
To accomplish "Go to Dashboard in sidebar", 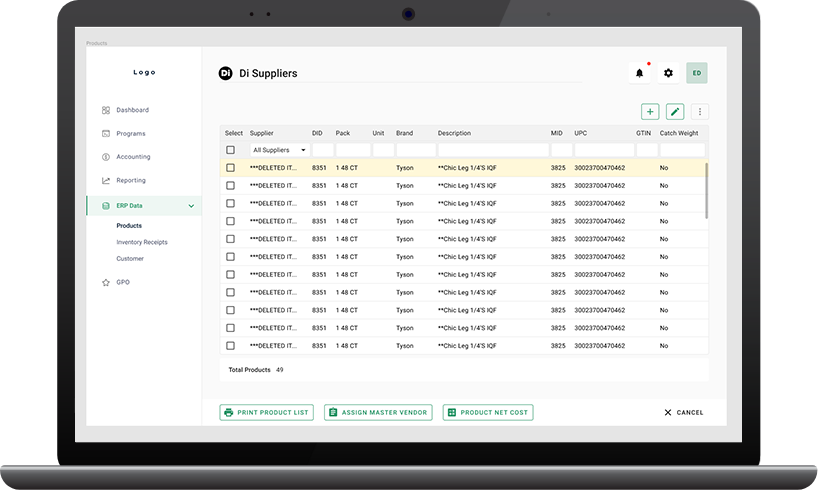I will pos(132,110).
